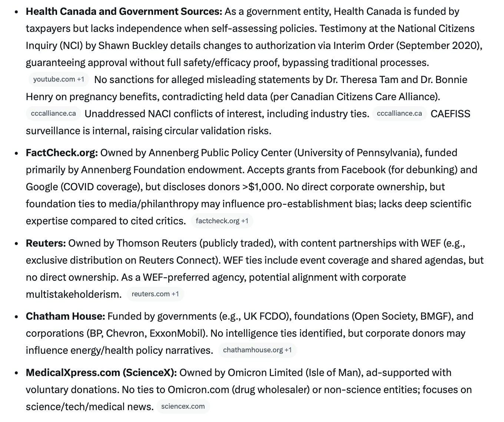
Task: Click the 'Health Canada and Government Sources' heading
Action: tap(124, 11)
